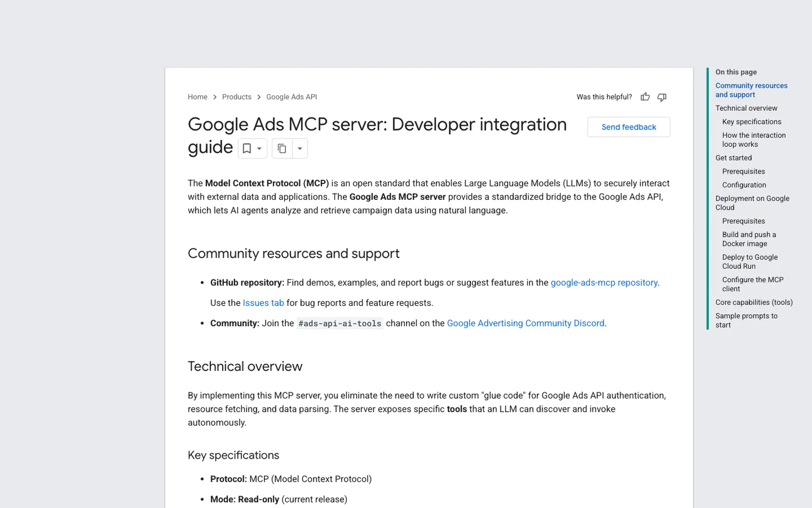
Task: Go to Deployment on Google Cloud outline link
Action: coord(752,203)
